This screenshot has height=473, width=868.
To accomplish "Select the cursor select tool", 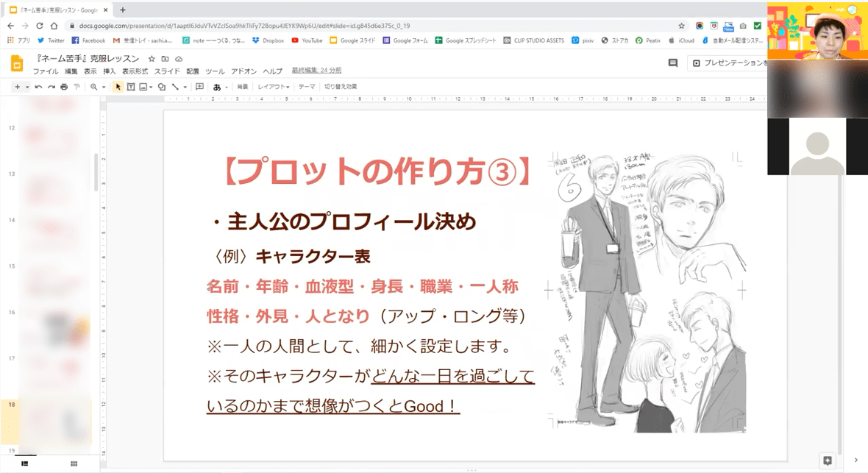I will [x=118, y=87].
